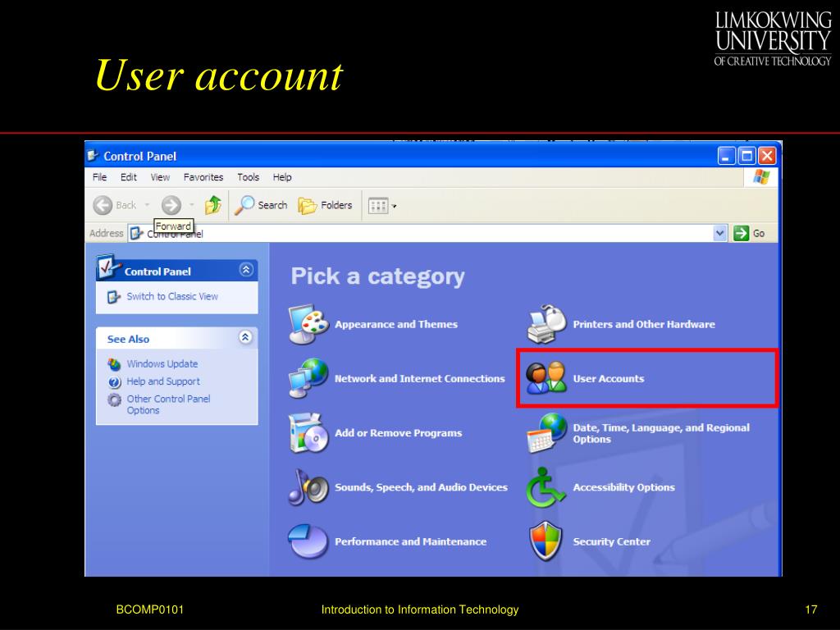Image resolution: width=840 pixels, height=630 pixels.
Task: Select Performance and Maintenance link
Action: [x=411, y=541]
